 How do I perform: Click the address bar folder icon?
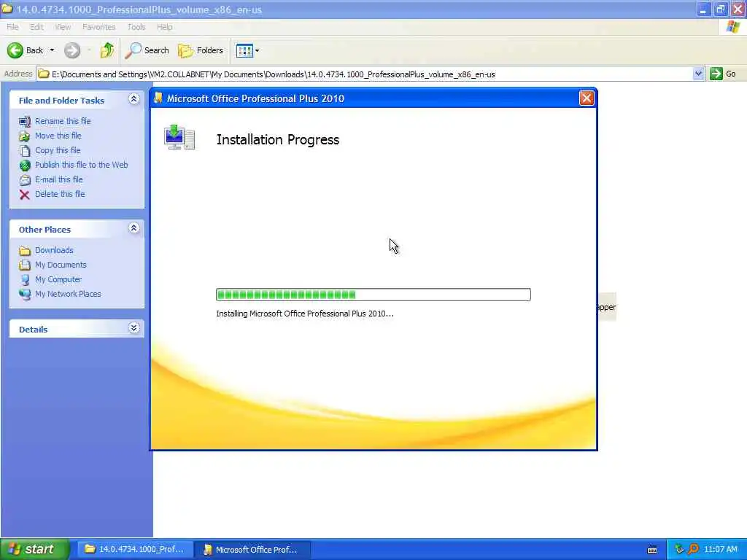[x=44, y=74]
